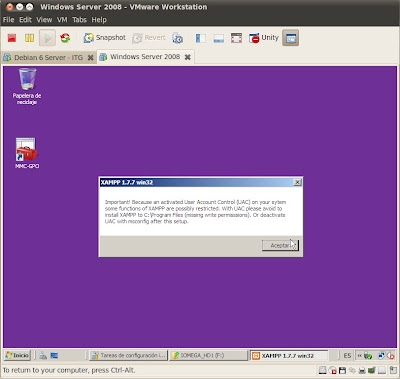This screenshot has height=379, width=400.
Task: Toggle the sidebar view icon
Action: pyautogui.click(x=201, y=38)
